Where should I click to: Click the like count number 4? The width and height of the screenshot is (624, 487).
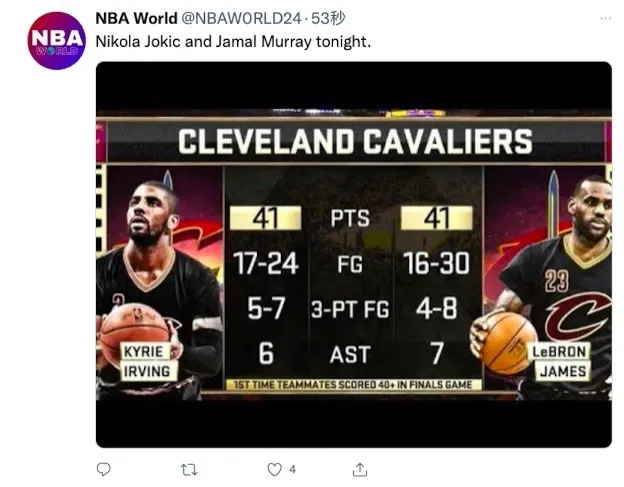click(292, 468)
